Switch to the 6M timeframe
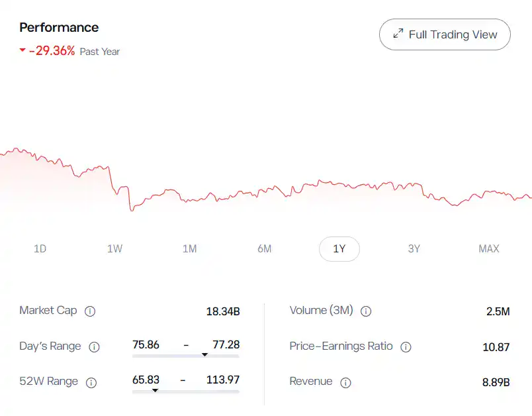Image resolution: width=532 pixels, height=416 pixels. (x=265, y=249)
